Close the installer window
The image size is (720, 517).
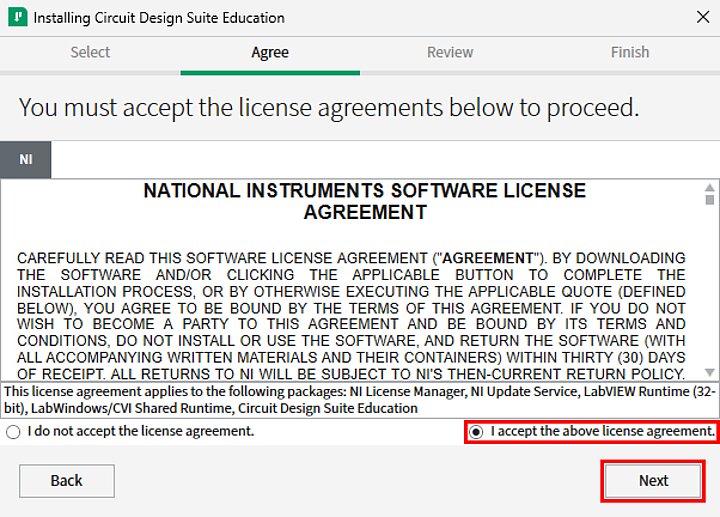click(x=703, y=17)
